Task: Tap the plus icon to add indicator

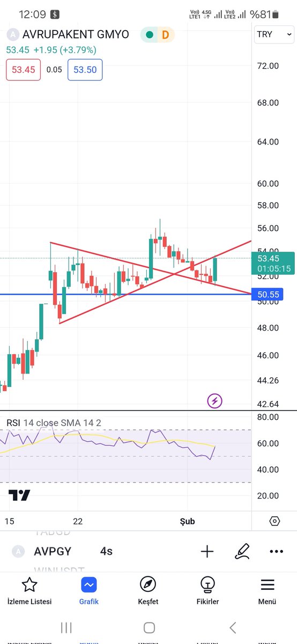Action: 207,551
